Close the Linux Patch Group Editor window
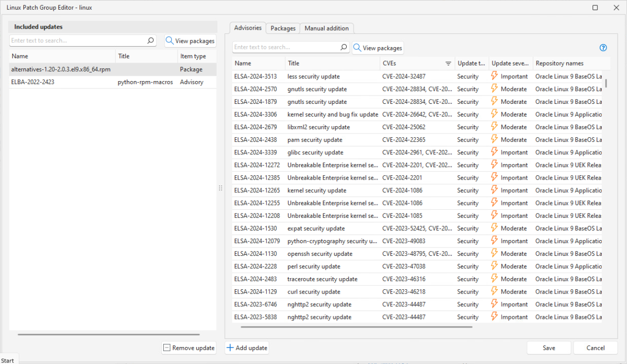The height and width of the screenshot is (364, 627). click(616, 7)
